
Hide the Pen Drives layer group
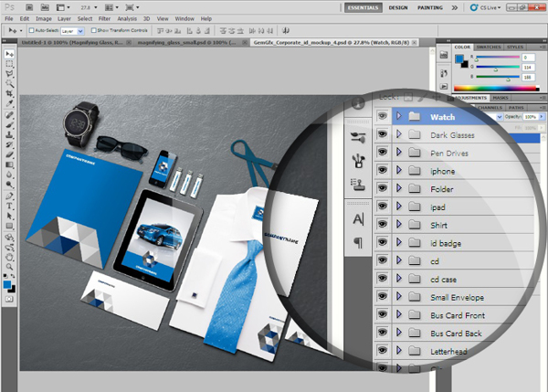(383, 152)
